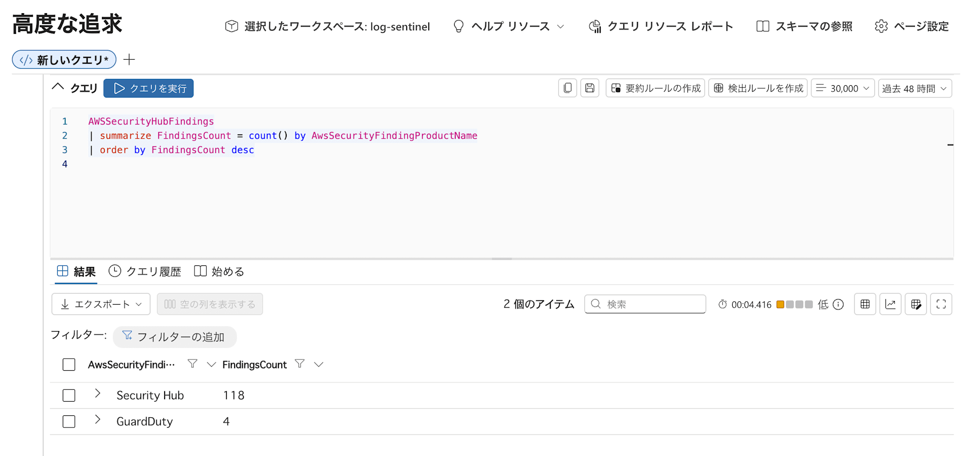Click the 118 count cell
Image resolution: width=980 pixels, height=456 pixels.
click(x=234, y=395)
